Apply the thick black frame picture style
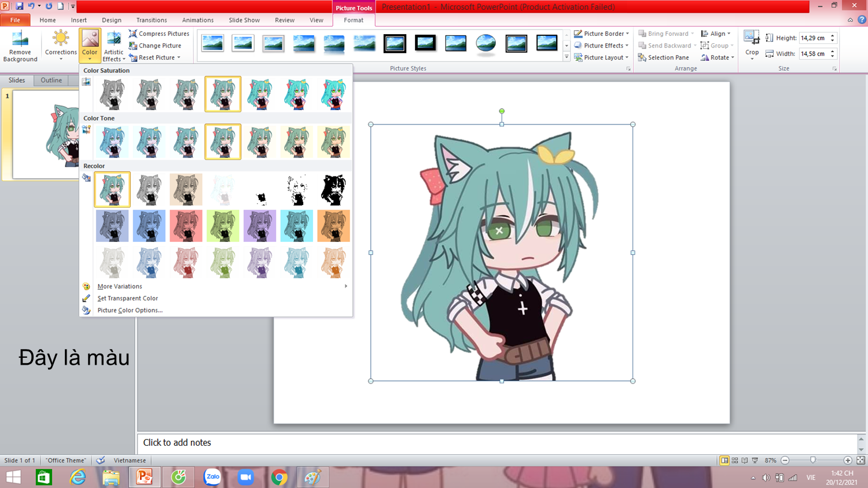 425,43
